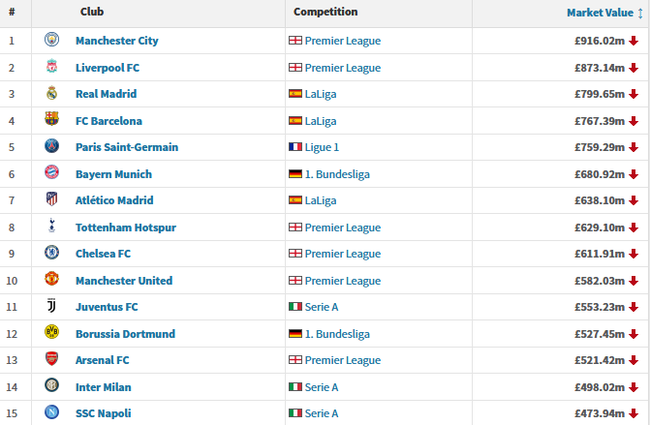Click the Club column header
650x425 pixels.
pos(92,13)
